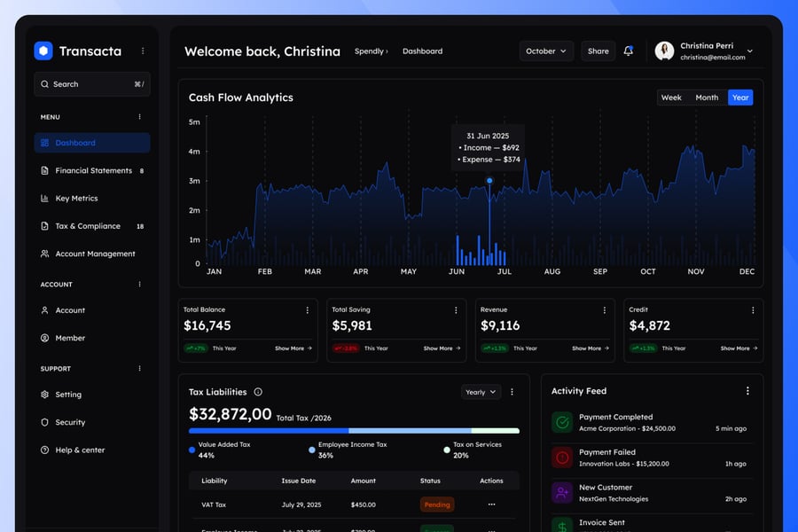This screenshot has width=798, height=532.
Task: Click the Payment Failed alert icon
Action: (x=561, y=458)
